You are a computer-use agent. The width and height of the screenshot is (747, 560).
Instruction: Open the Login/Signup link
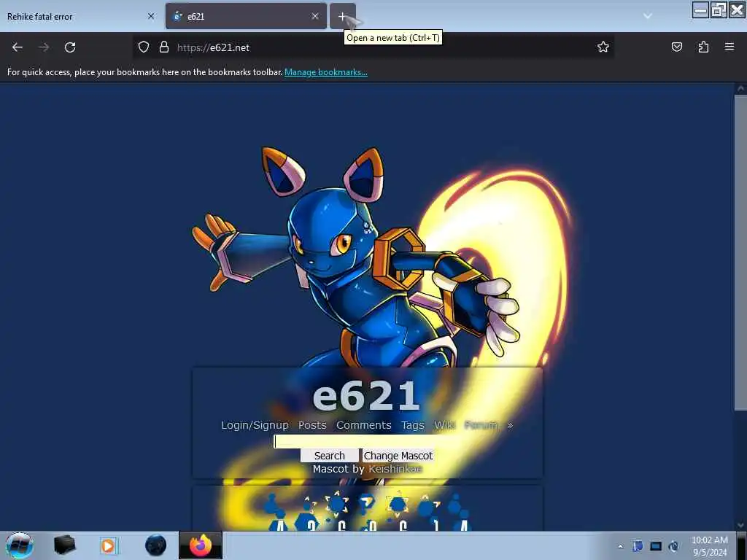click(255, 425)
